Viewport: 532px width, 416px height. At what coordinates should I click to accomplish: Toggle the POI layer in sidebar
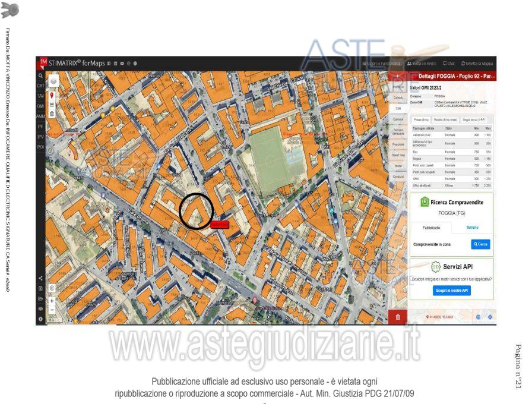(40, 146)
